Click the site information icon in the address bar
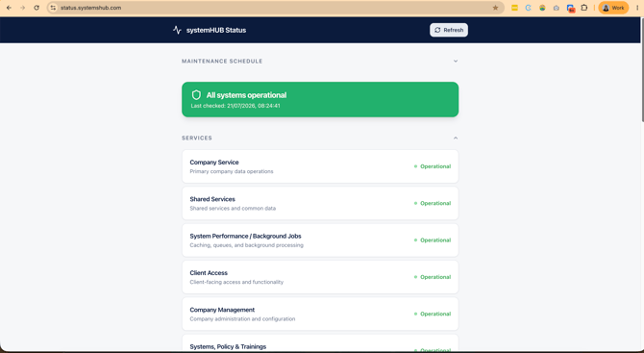 pos(53,8)
